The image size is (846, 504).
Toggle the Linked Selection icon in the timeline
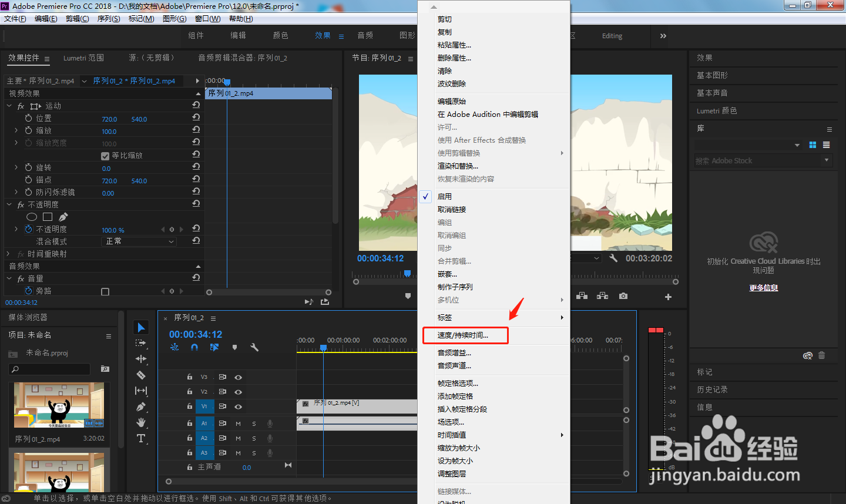(x=214, y=347)
